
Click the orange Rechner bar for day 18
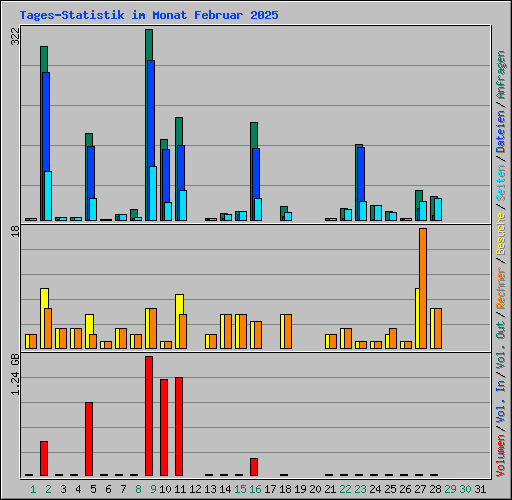tap(288, 332)
